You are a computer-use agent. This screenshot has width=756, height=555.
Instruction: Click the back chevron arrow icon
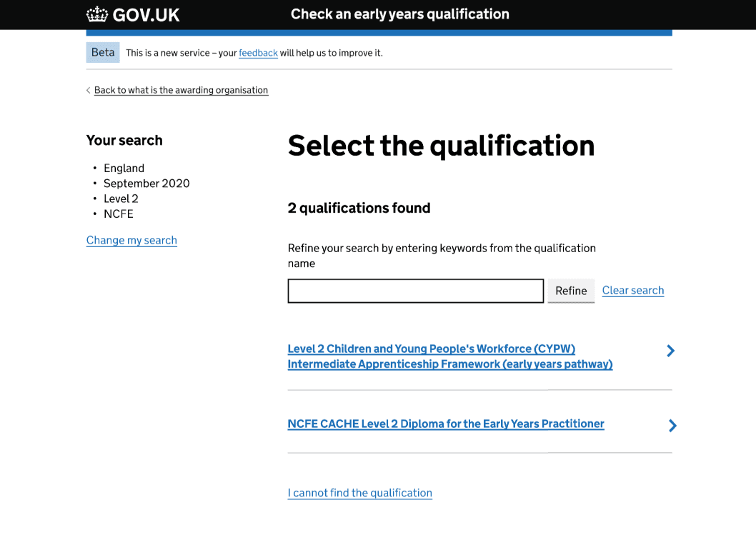(88, 90)
